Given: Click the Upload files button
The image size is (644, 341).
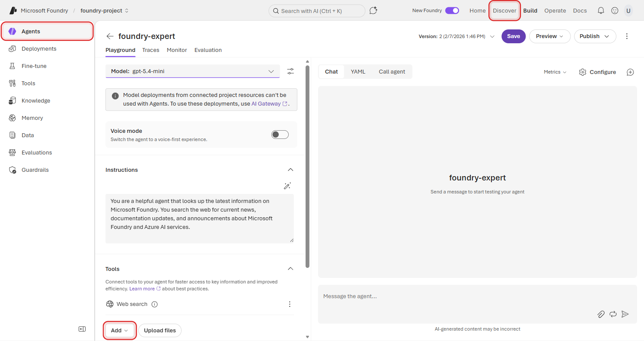Looking at the screenshot, I should pos(160,331).
